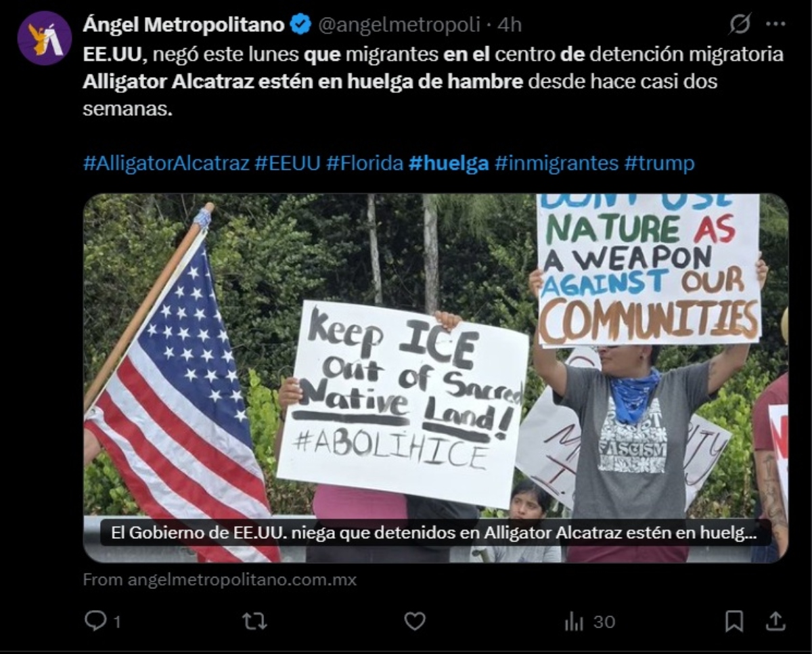Image resolution: width=812 pixels, height=654 pixels.
Task: Open the three-dot more options menu
Action: [775, 24]
